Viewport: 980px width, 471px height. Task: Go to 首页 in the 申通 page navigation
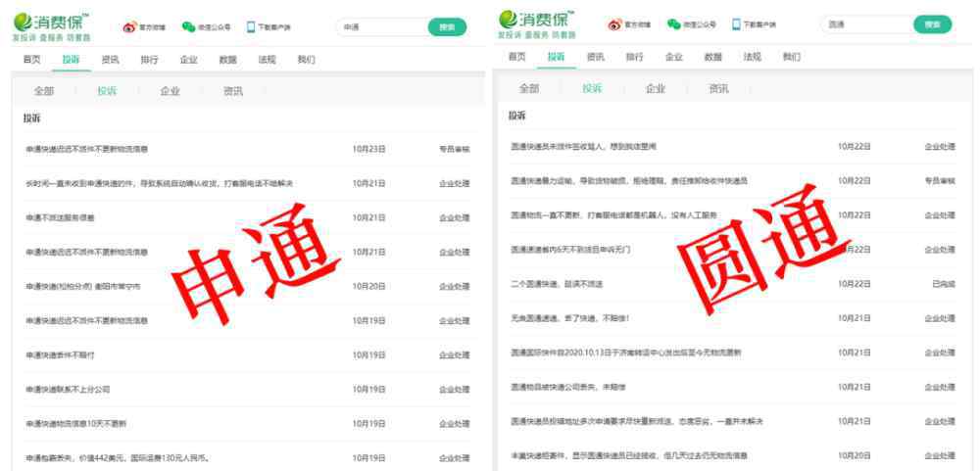pyautogui.click(x=31, y=60)
